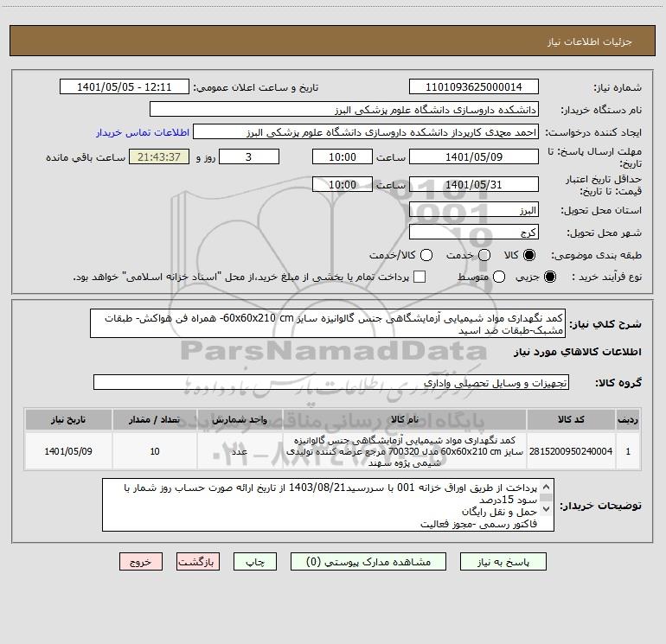Click the واحد شمارش column header

click(x=240, y=419)
